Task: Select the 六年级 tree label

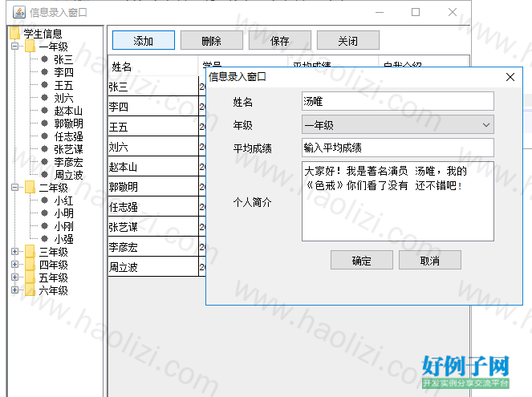Action: 54,290
